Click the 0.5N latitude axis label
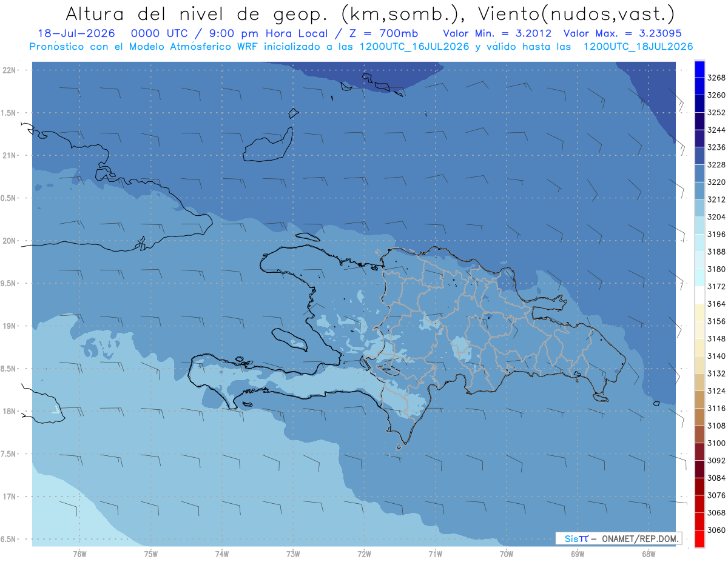Viewport: 728px width, 562px height. (x=9, y=198)
